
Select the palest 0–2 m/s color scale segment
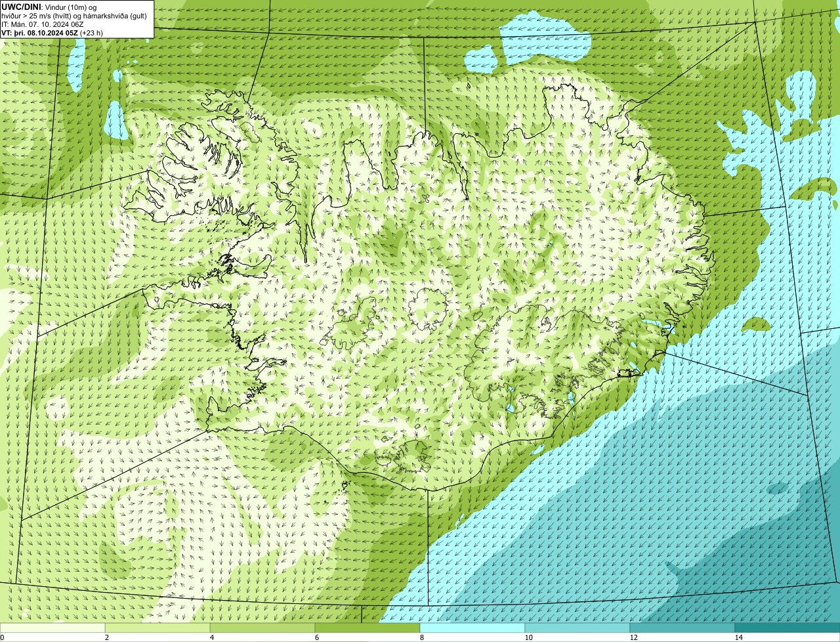click(52, 628)
